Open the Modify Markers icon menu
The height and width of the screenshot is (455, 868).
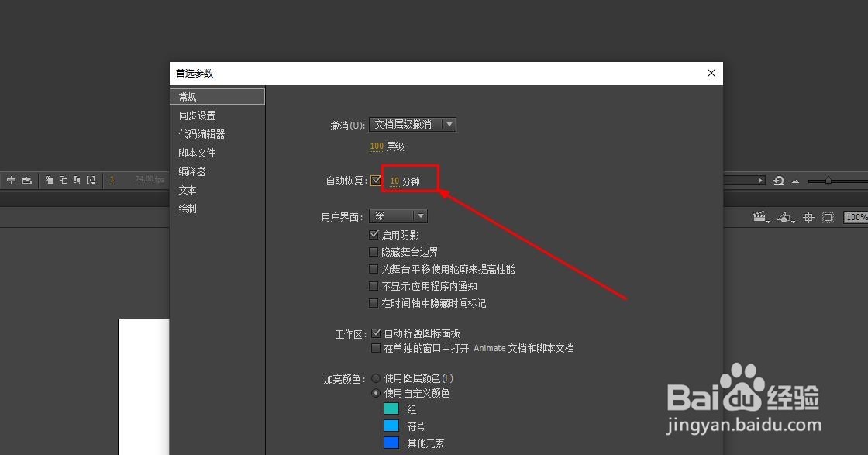tap(91, 181)
